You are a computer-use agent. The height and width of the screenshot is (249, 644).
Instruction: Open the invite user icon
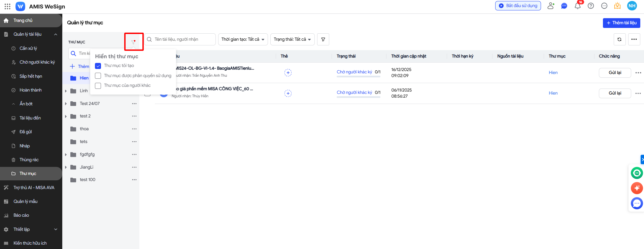tap(551, 6)
